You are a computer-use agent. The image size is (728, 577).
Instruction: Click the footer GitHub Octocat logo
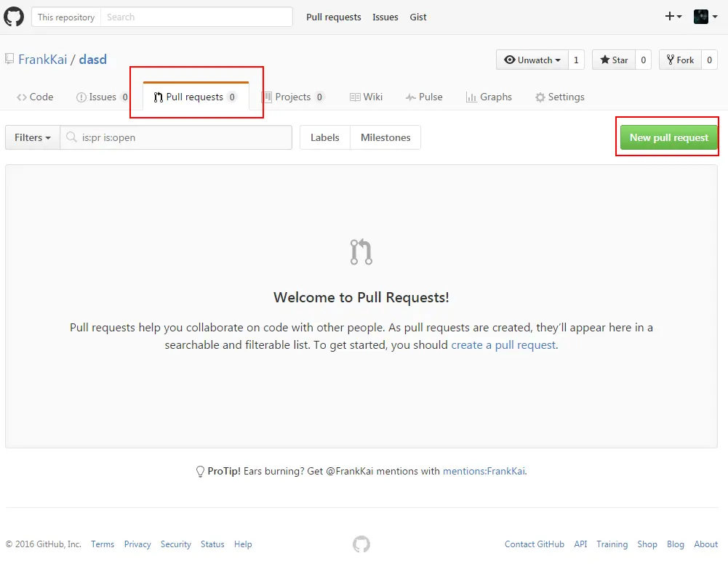click(x=361, y=544)
